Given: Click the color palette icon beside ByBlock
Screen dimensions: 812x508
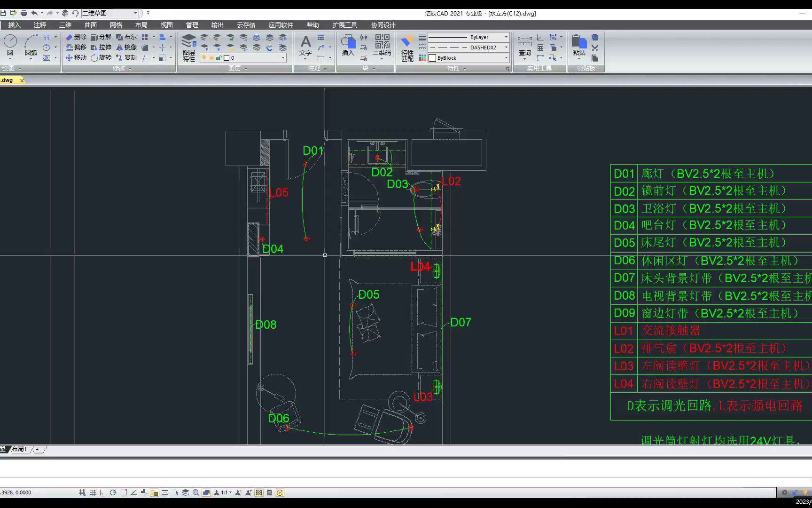Looking at the screenshot, I should [422, 58].
